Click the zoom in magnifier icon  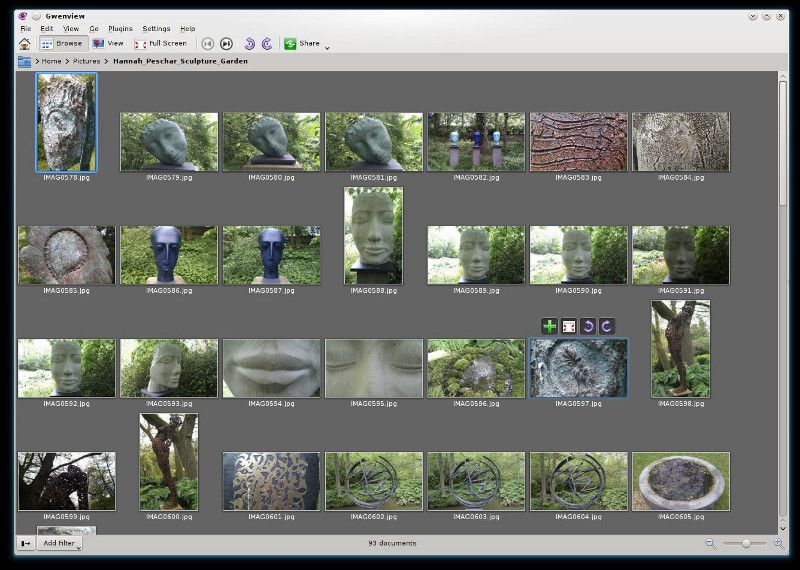(779, 543)
